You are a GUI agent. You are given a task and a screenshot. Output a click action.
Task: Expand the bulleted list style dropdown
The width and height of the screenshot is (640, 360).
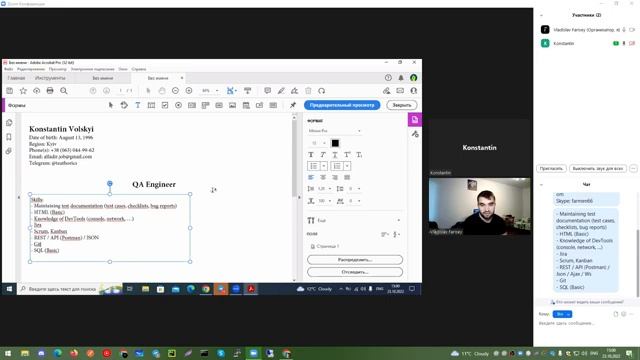pyautogui.click(x=324, y=166)
